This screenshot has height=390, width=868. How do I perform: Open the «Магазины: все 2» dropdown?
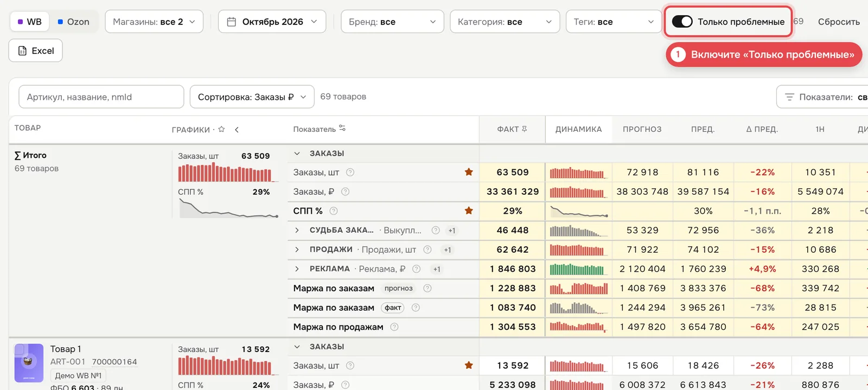[x=154, y=22]
